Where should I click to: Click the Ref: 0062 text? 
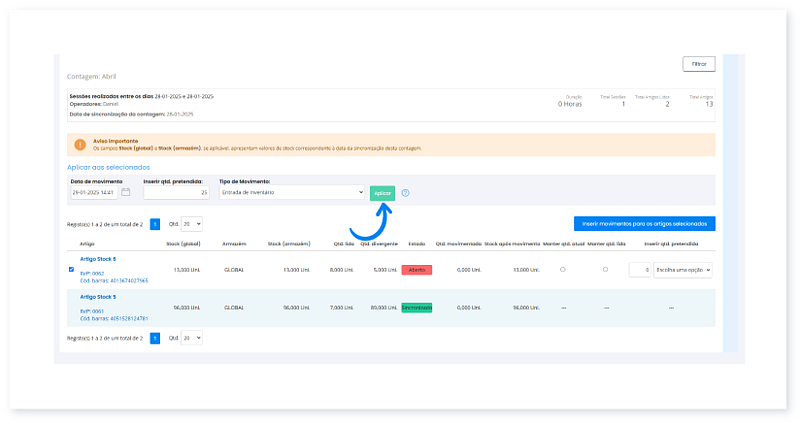[92, 273]
